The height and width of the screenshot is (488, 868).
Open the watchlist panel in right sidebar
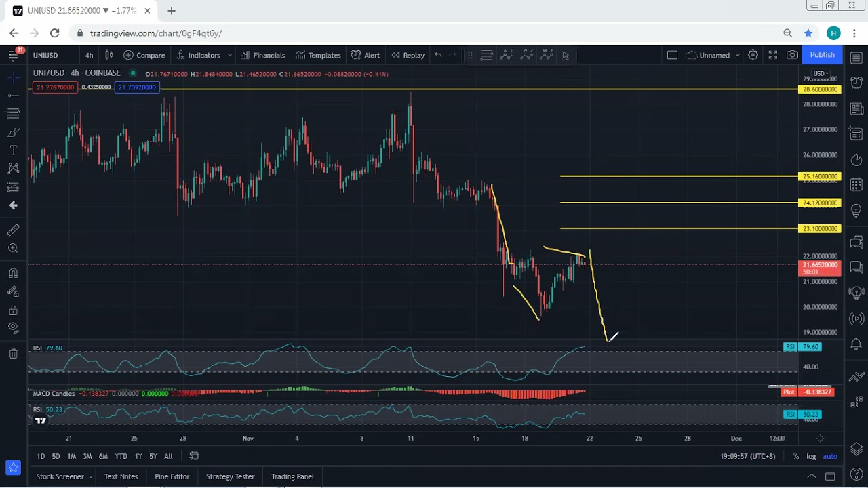(856, 58)
